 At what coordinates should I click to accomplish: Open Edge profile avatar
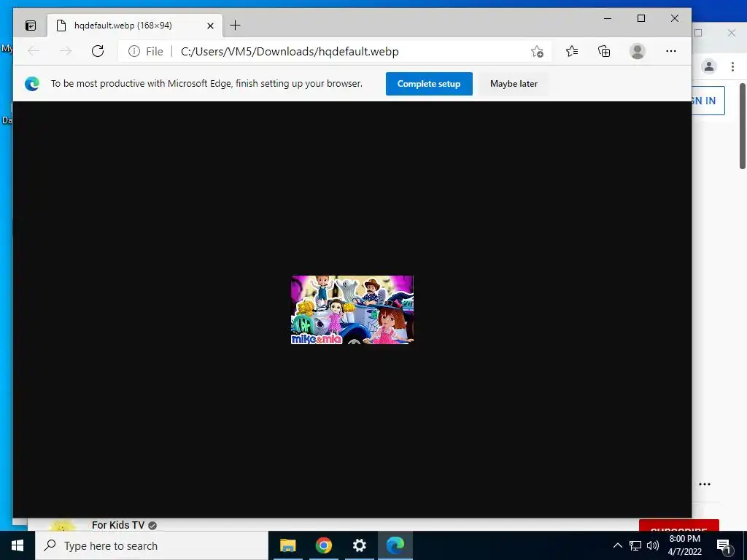[x=637, y=51]
